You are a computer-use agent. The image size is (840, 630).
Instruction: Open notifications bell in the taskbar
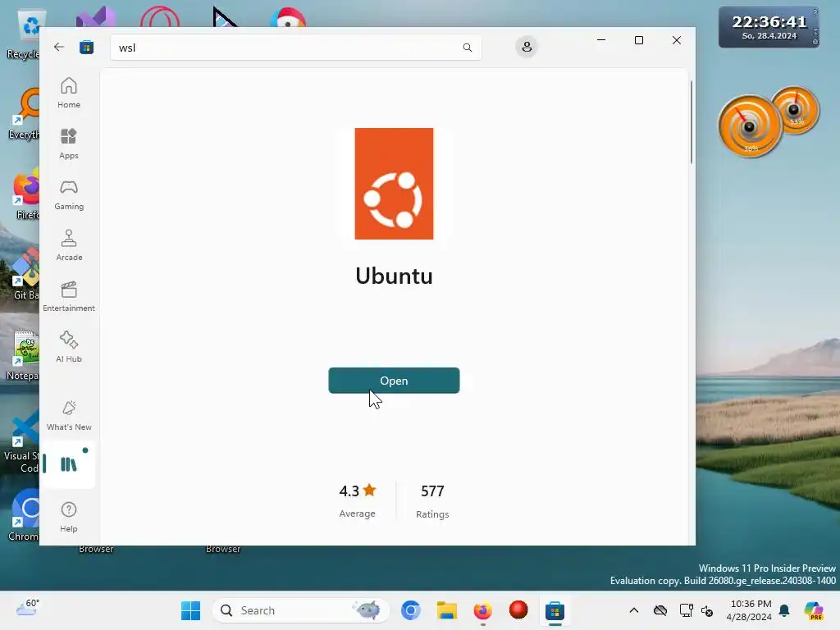[x=784, y=610]
